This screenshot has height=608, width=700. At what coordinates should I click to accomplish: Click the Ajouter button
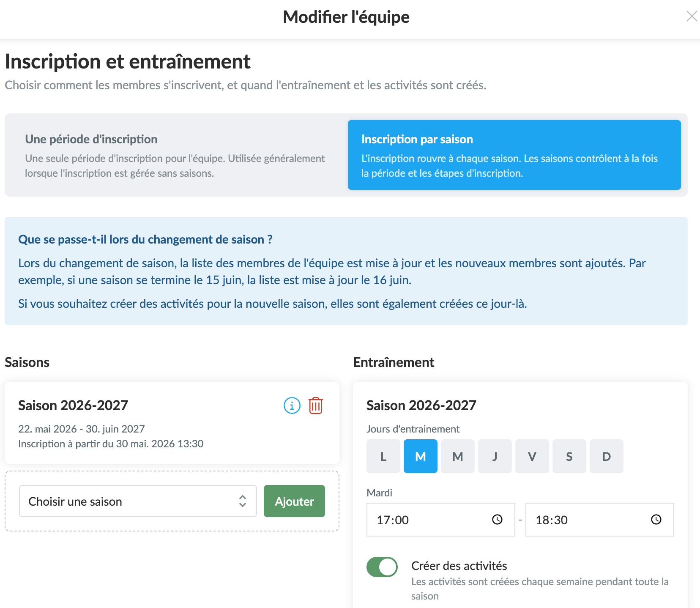click(x=294, y=501)
